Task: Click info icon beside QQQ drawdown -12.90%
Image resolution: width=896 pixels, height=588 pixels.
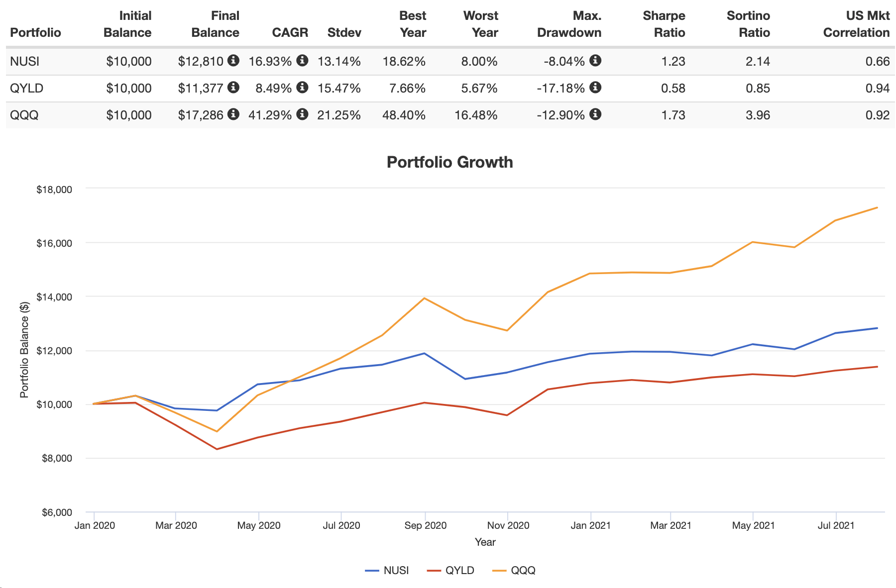Action: (x=595, y=114)
